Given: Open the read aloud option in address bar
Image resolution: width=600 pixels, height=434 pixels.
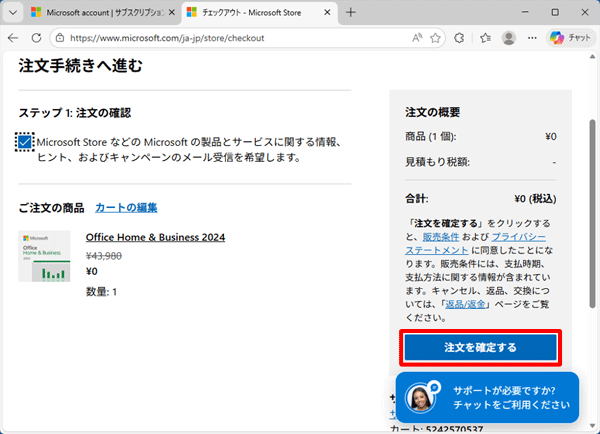Looking at the screenshot, I should (417, 38).
